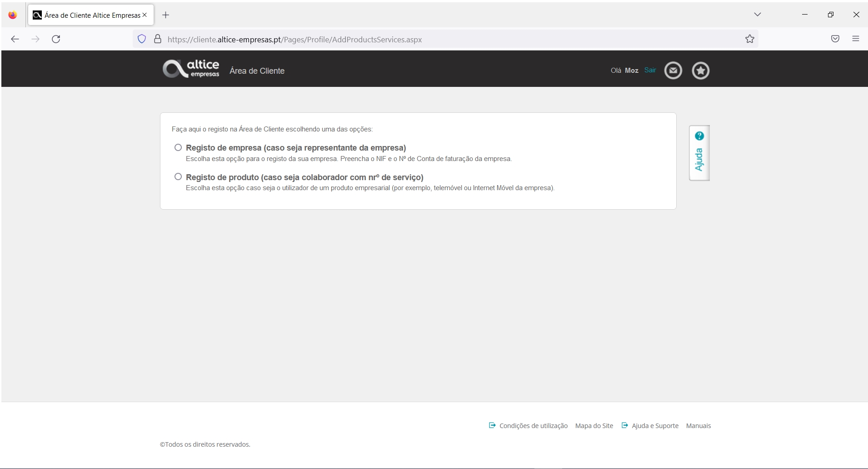Reload the current page

pos(56,39)
